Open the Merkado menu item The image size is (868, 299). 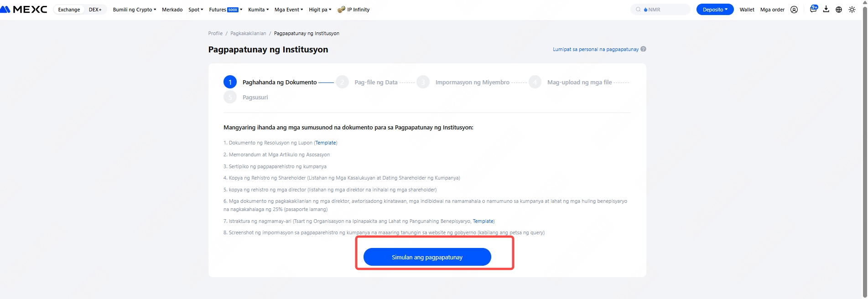(x=172, y=10)
